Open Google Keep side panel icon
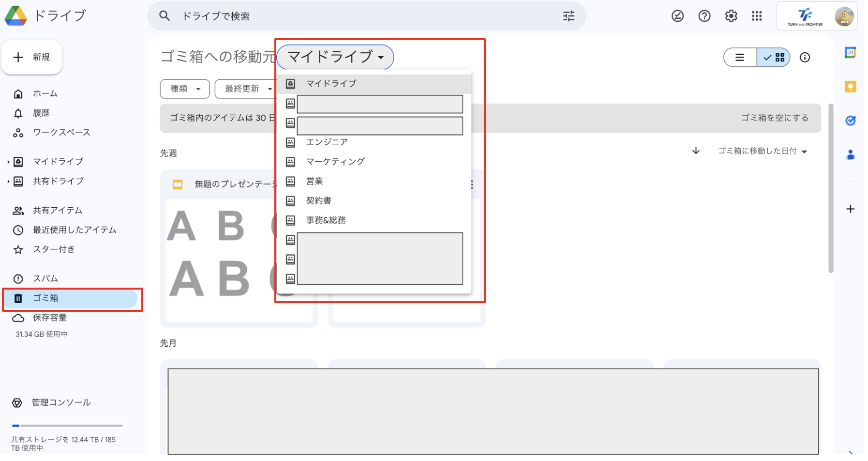Image resolution: width=868 pixels, height=461 pixels. pyautogui.click(x=850, y=87)
